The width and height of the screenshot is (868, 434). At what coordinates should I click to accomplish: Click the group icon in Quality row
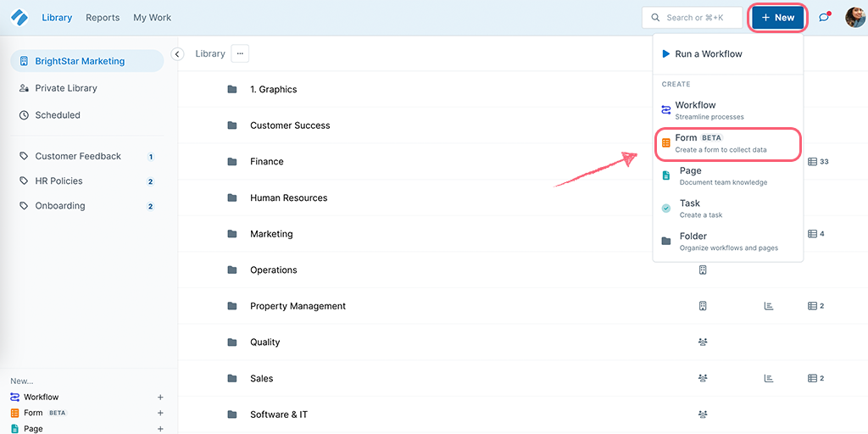tap(703, 342)
